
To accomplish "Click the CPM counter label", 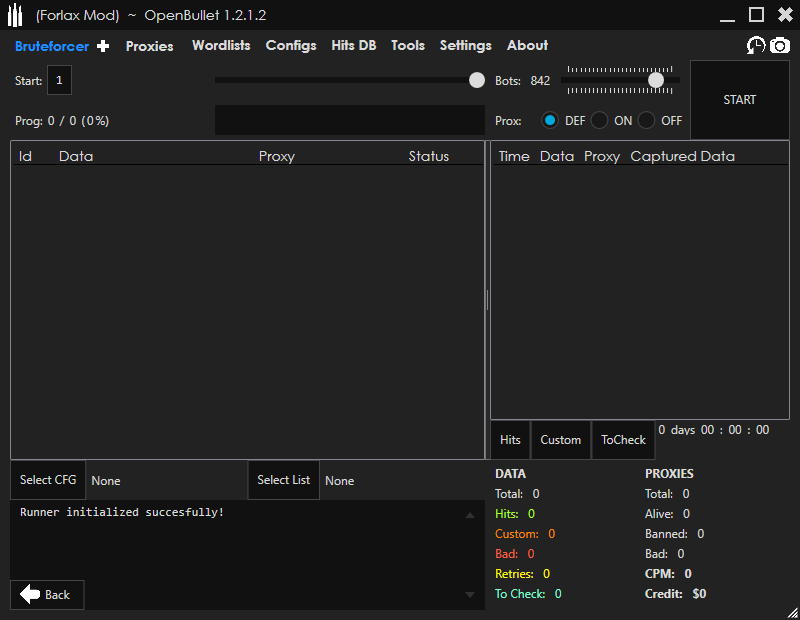I will [x=660, y=574].
